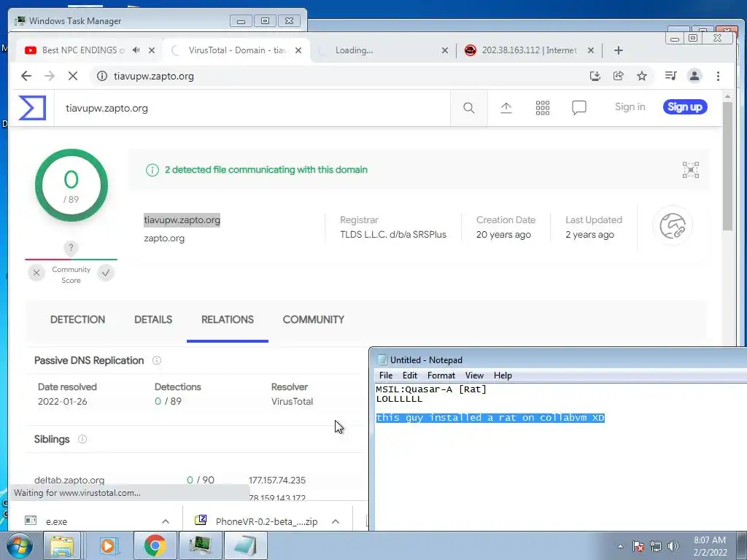Close the Loading tab
Screen dimensions: 747x560
click(x=444, y=50)
